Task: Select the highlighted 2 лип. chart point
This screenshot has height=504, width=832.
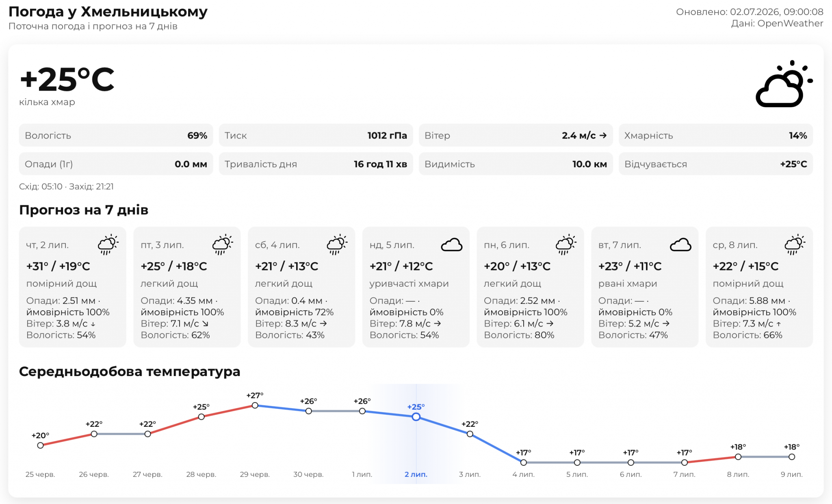Action: point(416,417)
